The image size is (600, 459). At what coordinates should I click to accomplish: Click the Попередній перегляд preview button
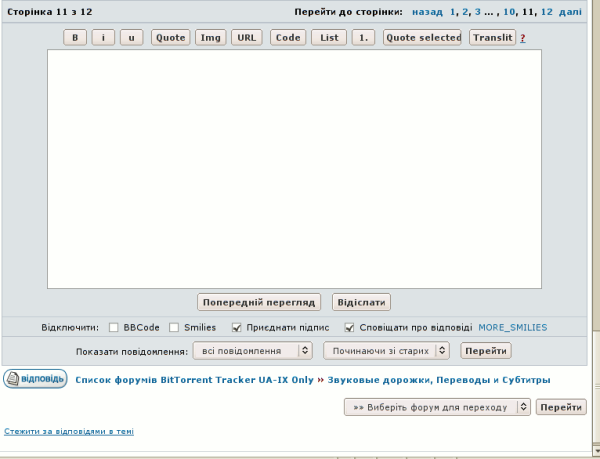coord(259,302)
